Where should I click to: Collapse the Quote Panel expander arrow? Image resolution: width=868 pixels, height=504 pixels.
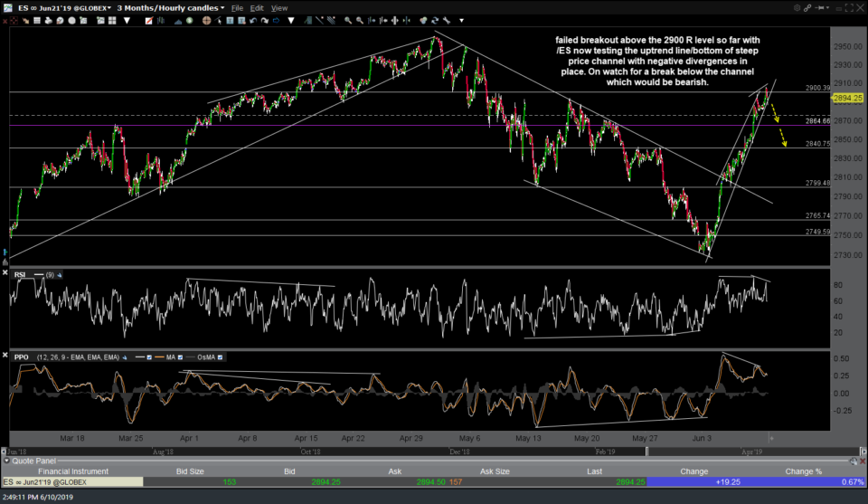[6, 461]
